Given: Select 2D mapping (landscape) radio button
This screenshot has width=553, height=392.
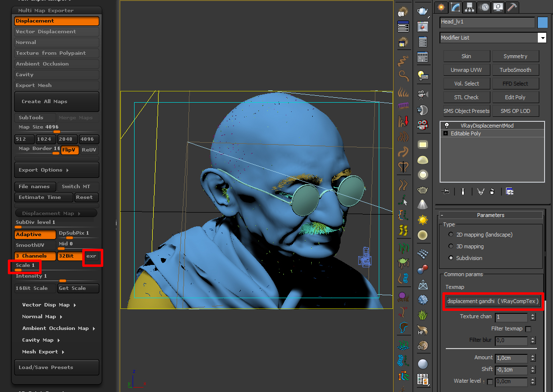Looking at the screenshot, I should click(x=451, y=235).
